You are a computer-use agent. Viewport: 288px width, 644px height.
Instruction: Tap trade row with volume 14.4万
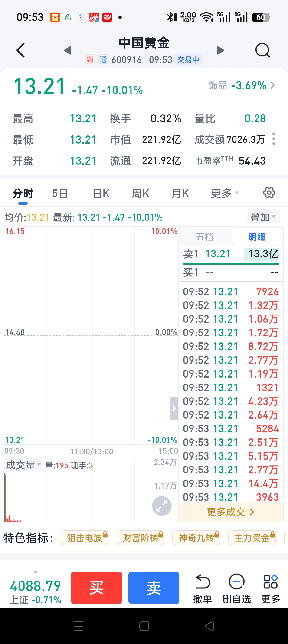231,483
